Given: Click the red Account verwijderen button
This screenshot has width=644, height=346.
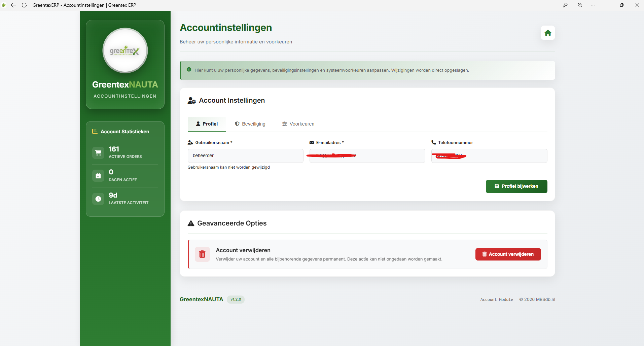Looking at the screenshot, I should tap(508, 254).
